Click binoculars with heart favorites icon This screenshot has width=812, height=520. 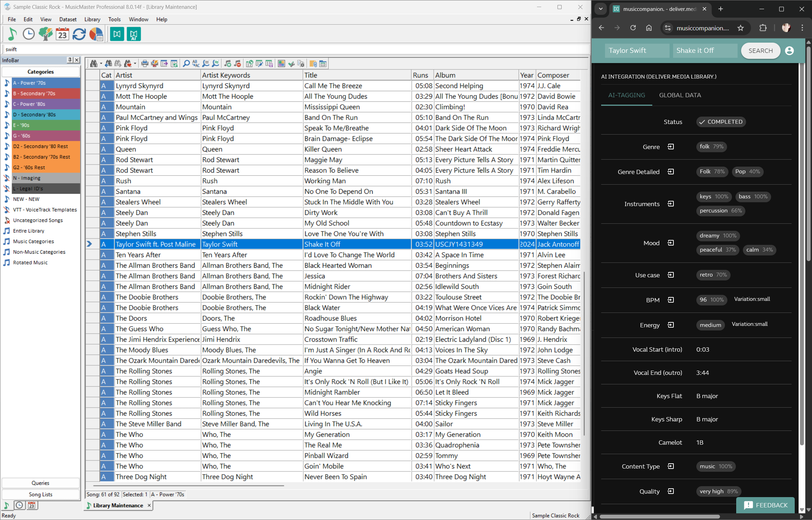pyautogui.click(x=128, y=64)
